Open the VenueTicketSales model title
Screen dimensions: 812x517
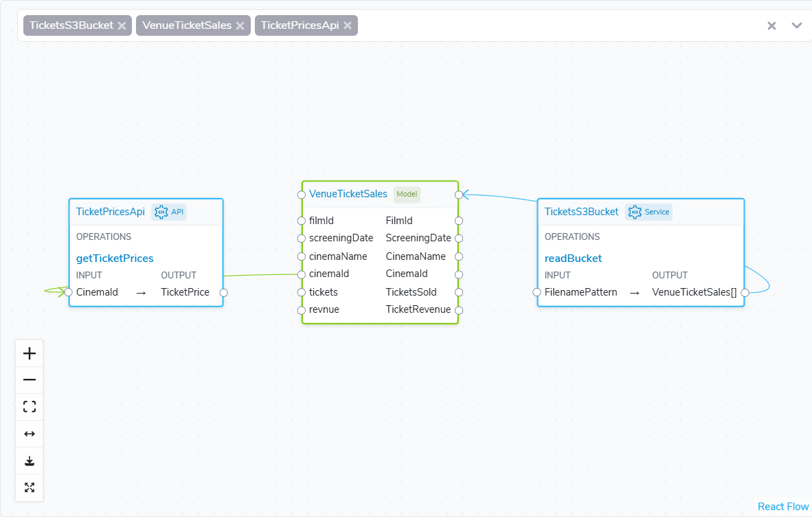point(348,194)
